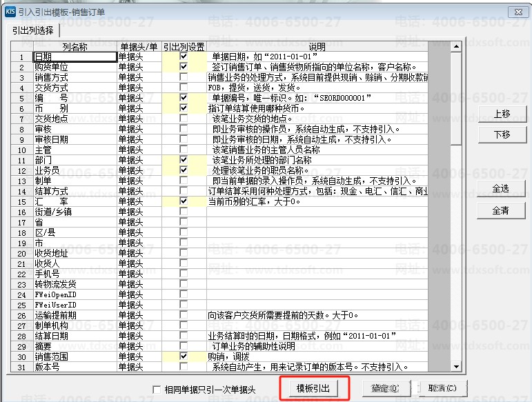Close the import/export template dialog
The width and height of the screenshot is (532, 402).
[x=515, y=10]
